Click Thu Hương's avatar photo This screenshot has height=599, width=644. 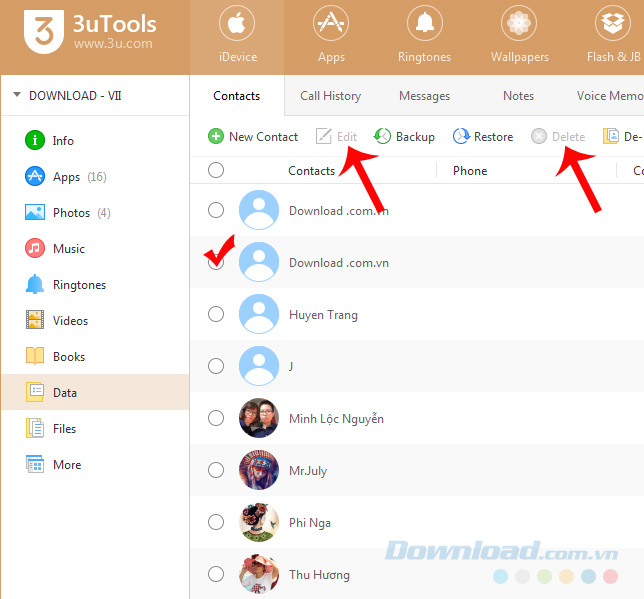pyautogui.click(x=259, y=574)
